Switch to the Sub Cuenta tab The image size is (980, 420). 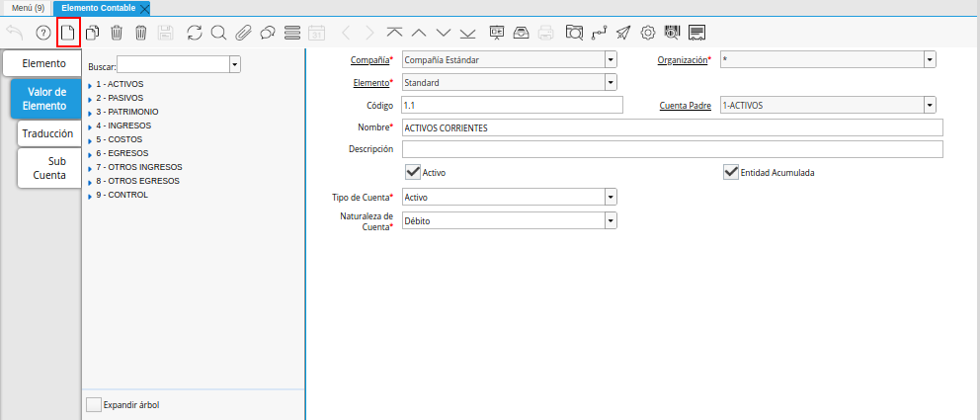[48, 168]
